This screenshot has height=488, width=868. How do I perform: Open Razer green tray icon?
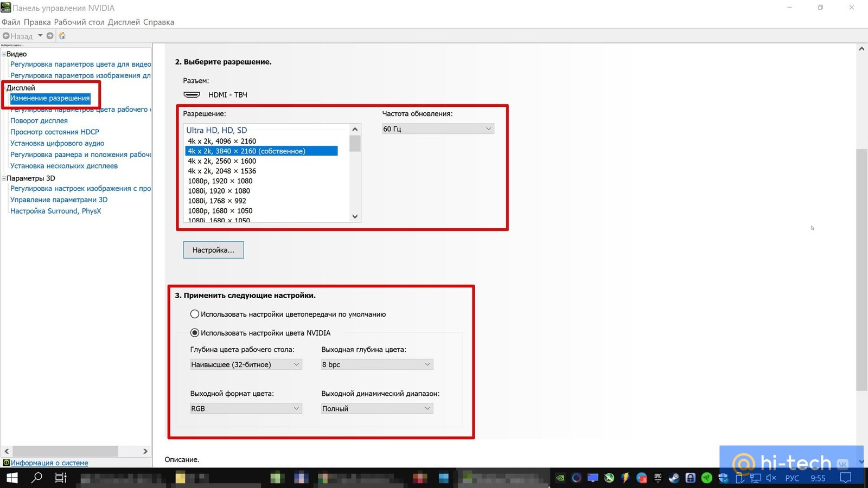click(x=707, y=478)
